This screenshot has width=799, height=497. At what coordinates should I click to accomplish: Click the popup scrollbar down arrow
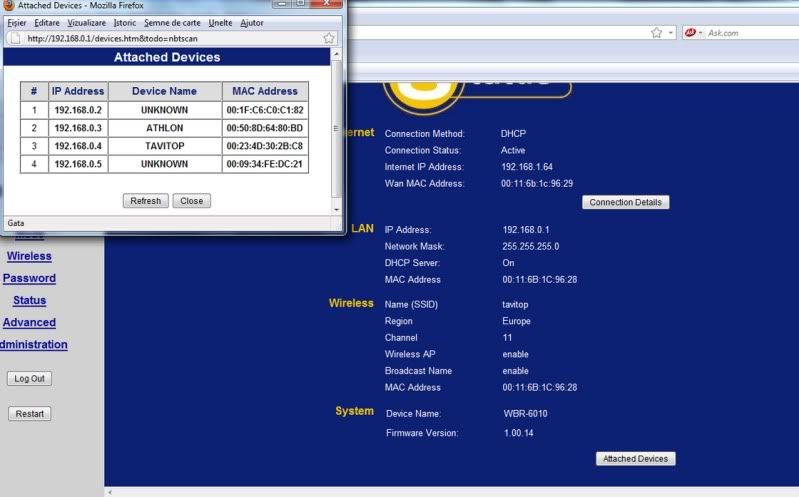click(337, 208)
